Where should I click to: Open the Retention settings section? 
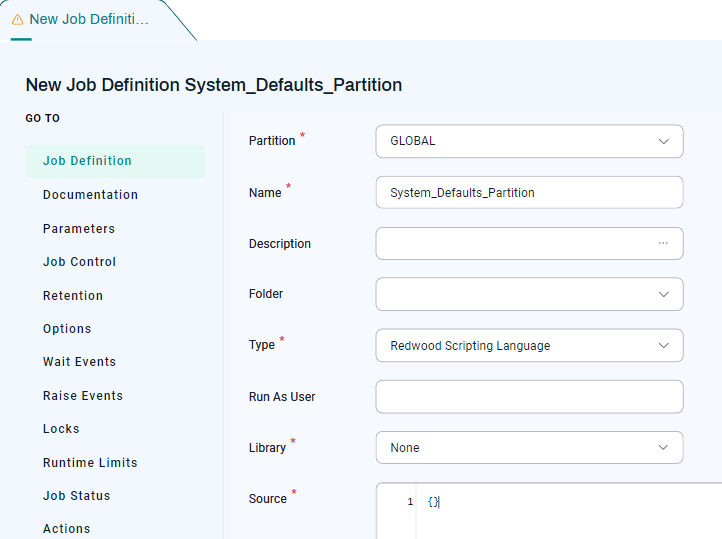click(x=73, y=296)
